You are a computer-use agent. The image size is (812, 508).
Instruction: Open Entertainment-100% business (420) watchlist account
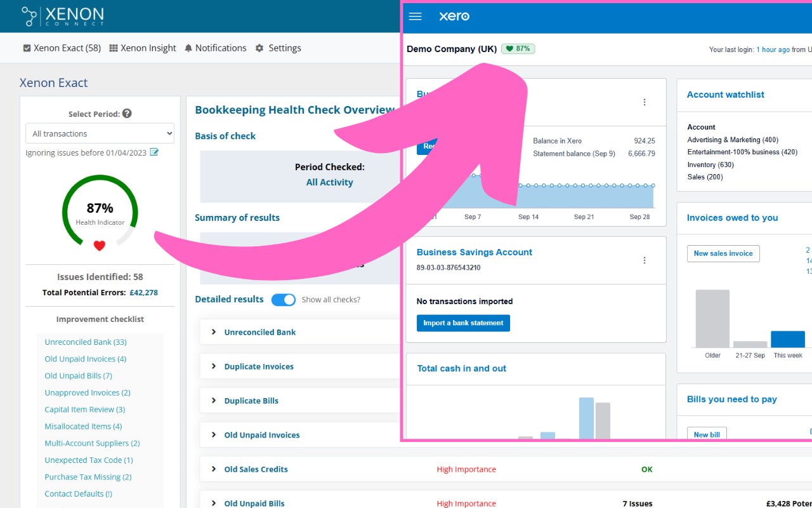[x=742, y=152]
